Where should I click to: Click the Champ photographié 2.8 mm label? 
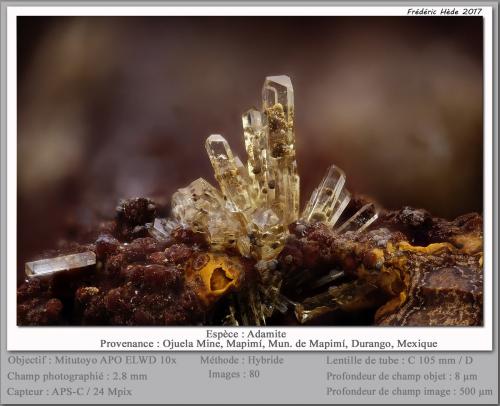coord(77,376)
